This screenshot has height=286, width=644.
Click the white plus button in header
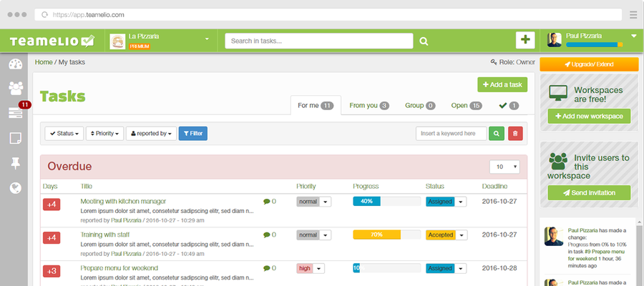tap(525, 40)
